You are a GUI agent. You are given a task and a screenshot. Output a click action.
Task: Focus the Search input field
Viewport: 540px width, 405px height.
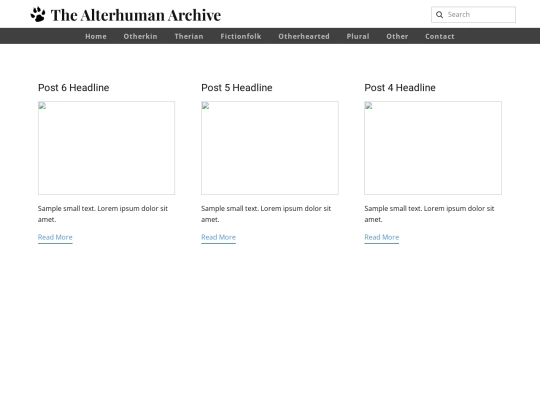click(473, 14)
